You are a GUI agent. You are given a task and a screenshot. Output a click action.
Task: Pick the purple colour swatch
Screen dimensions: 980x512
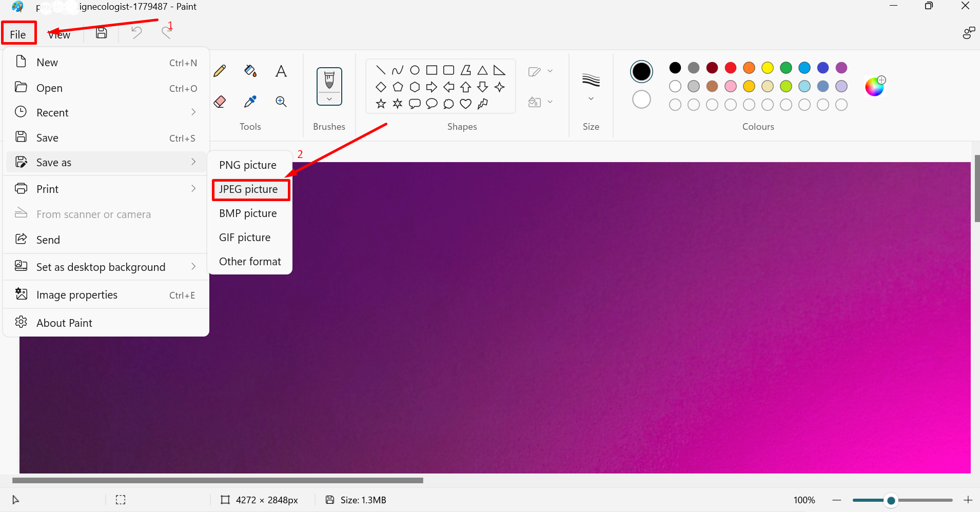[841, 68]
